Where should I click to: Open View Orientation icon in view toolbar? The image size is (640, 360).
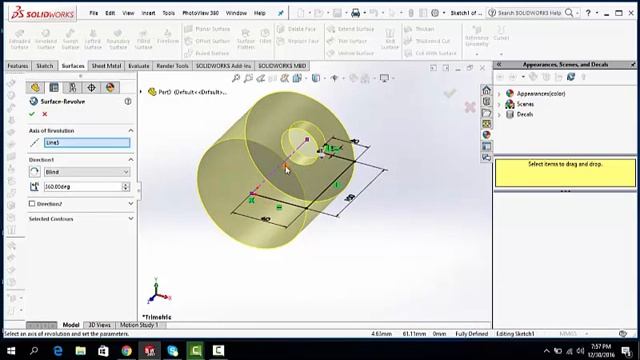tap(297, 78)
